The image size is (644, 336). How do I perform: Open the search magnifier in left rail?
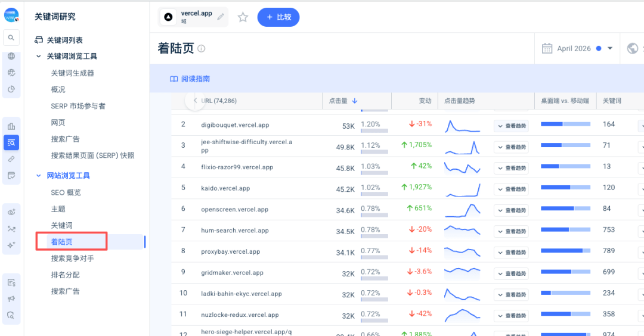coord(11,38)
